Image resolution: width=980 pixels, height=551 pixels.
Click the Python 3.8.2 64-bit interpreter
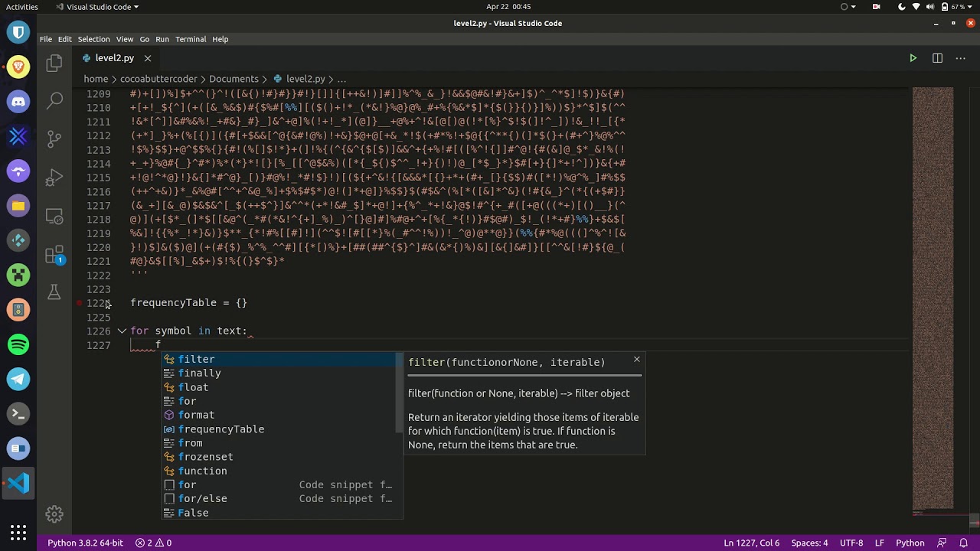85,543
